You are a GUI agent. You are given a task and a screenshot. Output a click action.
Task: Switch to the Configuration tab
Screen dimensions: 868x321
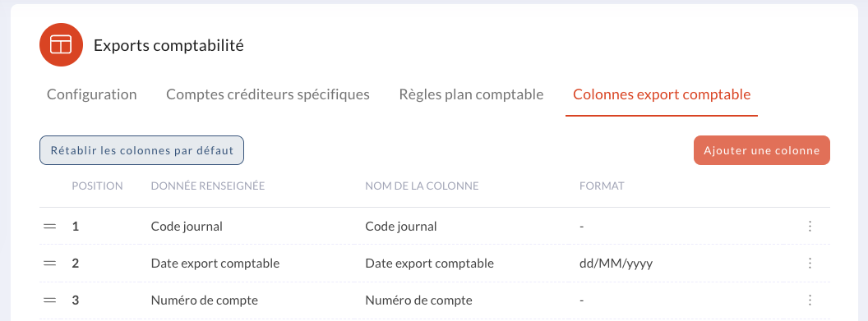(92, 94)
